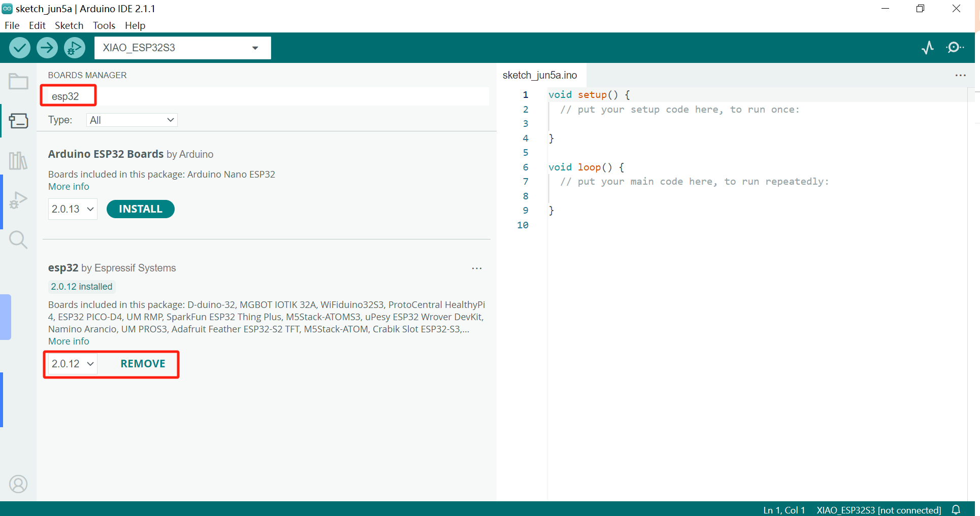Screen dimensions: 980x516
Task: Open the Search panel in sidebar
Action: click(x=18, y=239)
